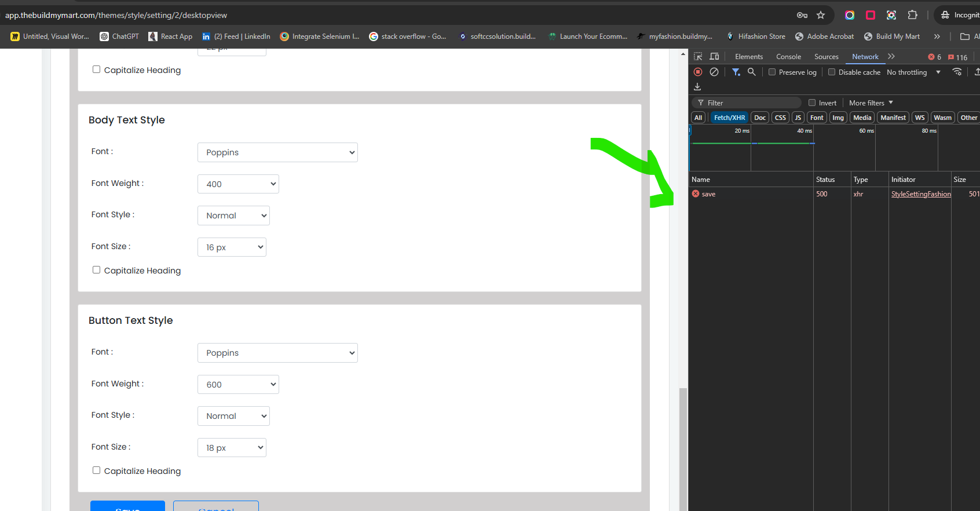Open Body Text Font Weight 400 dropdown
This screenshot has width=980, height=511.
point(238,184)
